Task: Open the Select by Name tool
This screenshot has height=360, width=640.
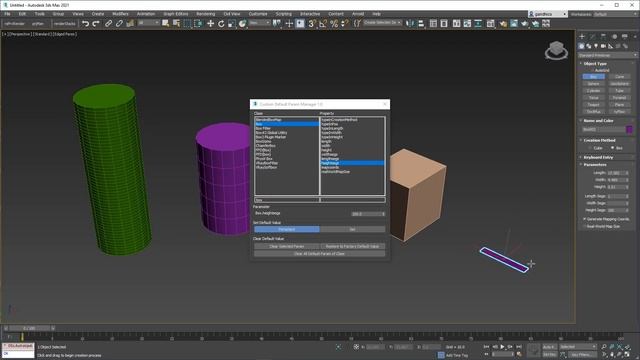Action: (176, 24)
